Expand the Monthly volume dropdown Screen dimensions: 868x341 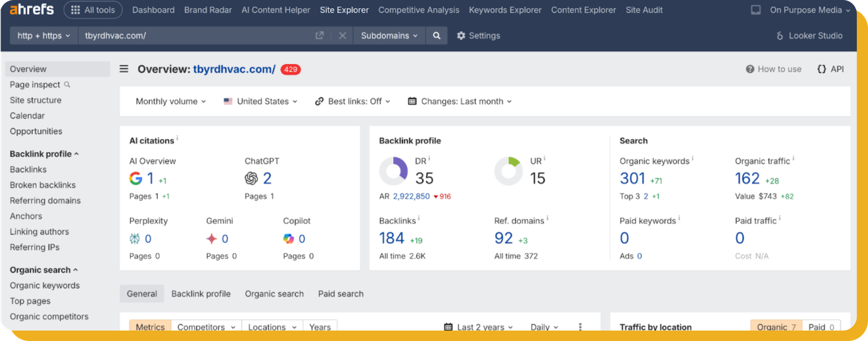pos(170,102)
